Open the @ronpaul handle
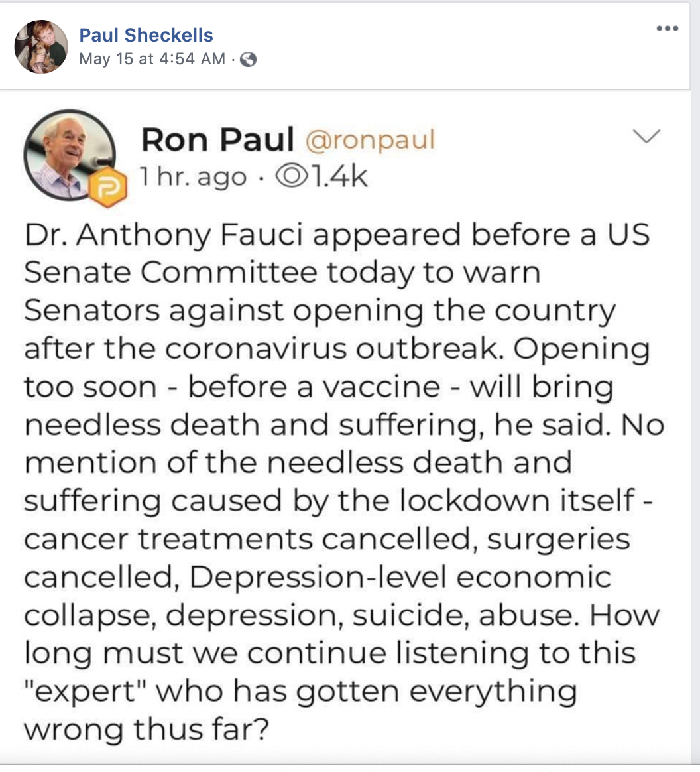This screenshot has height=772, width=700. pyautogui.click(x=369, y=139)
